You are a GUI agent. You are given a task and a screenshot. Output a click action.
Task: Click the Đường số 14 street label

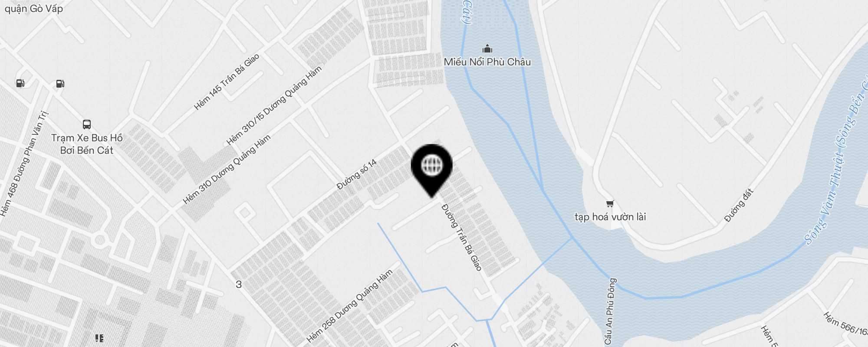click(x=357, y=175)
